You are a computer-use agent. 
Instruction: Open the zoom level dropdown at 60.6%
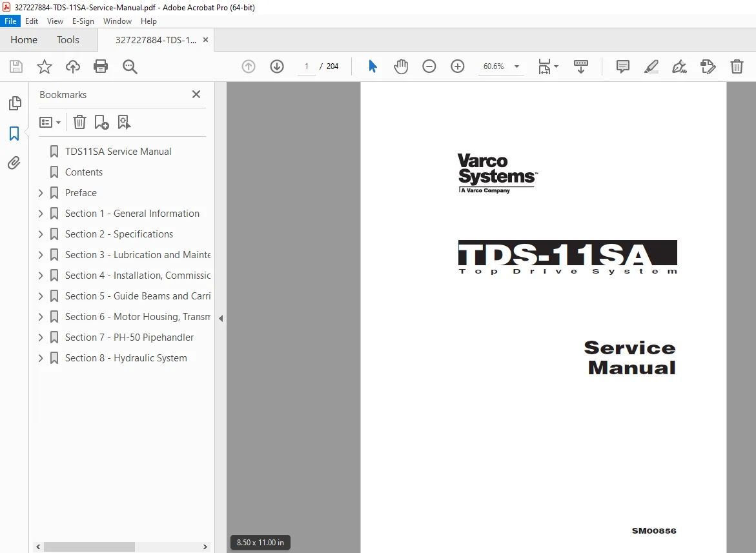(516, 66)
